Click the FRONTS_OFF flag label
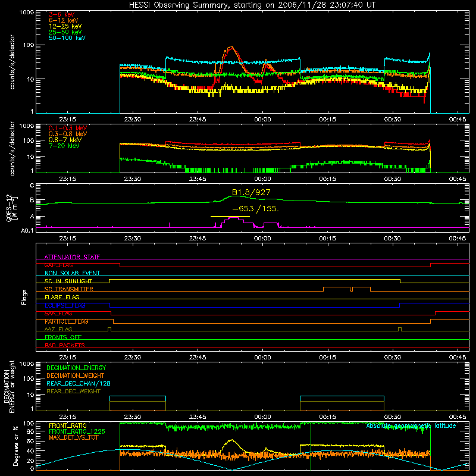This screenshot has width=476, height=476. (x=63, y=337)
